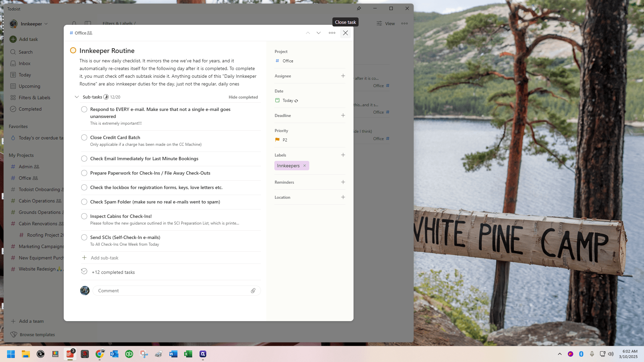Screen dimensions: 644x362
Task: Open Cabin Operations project
Action: pyautogui.click(x=36, y=201)
